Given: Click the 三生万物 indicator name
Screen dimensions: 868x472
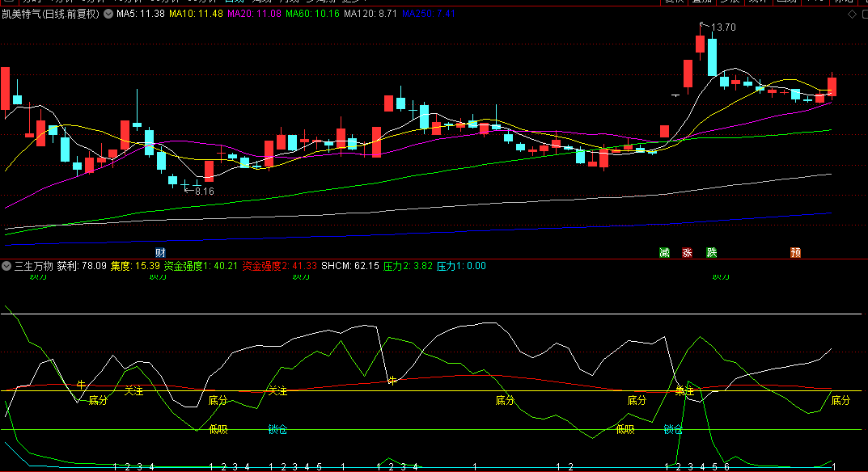Looking at the screenshot, I should tap(33, 265).
